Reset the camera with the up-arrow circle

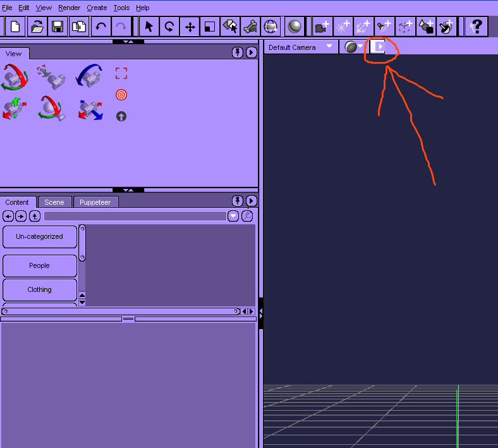click(x=121, y=116)
